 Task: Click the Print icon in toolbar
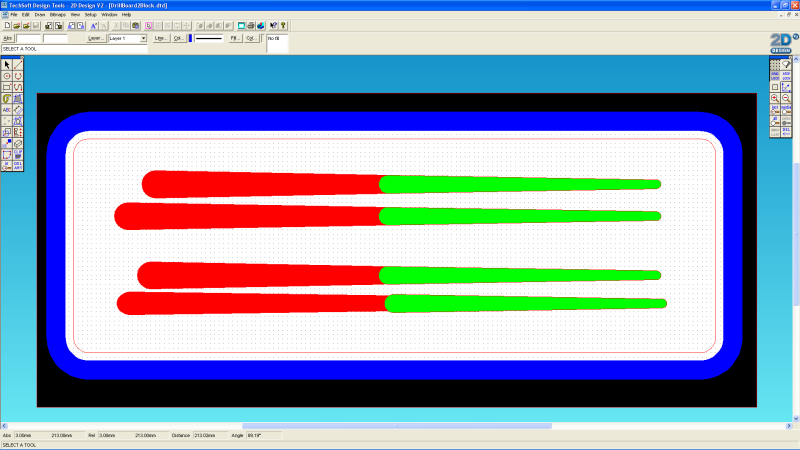click(x=251, y=26)
